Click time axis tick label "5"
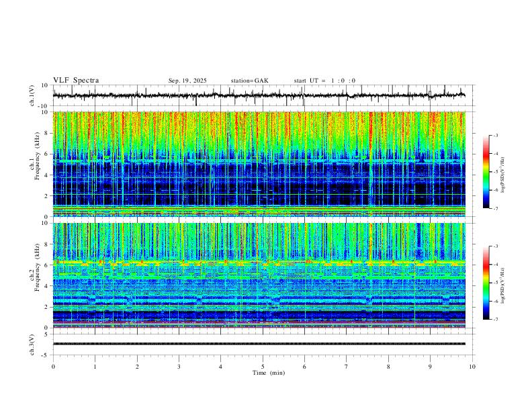The height and width of the screenshot is (411, 532). [x=263, y=367]
